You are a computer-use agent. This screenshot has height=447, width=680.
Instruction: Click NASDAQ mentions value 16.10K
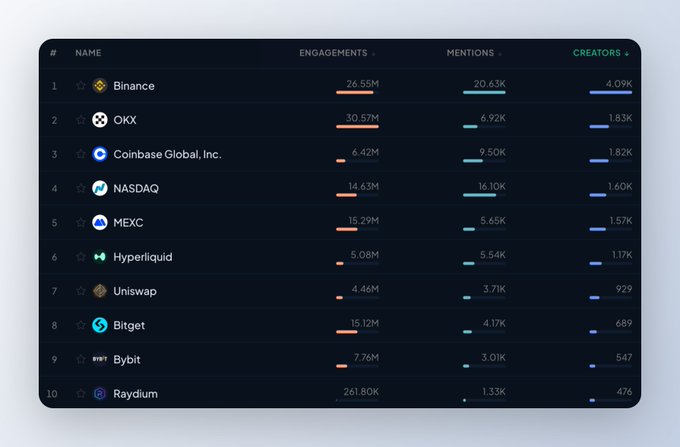click(492, 186)
